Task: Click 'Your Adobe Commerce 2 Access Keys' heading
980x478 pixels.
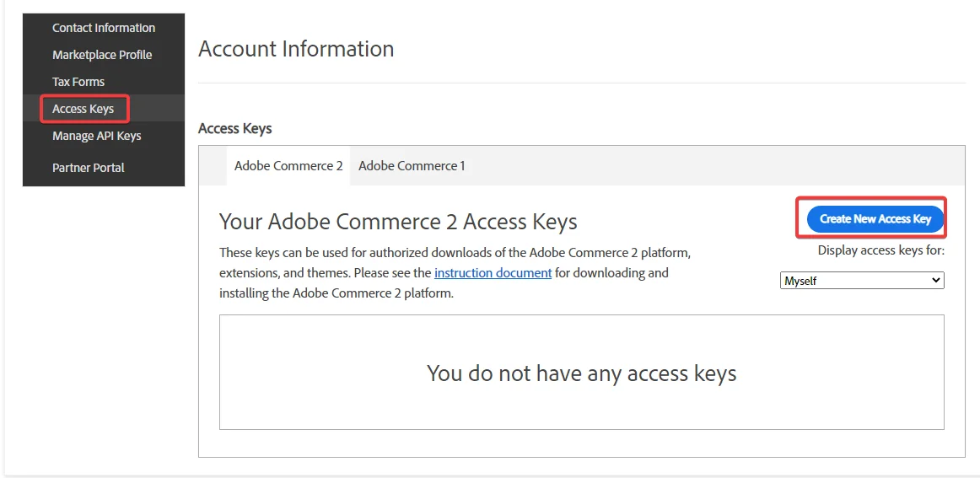Action: coord(398,221)
